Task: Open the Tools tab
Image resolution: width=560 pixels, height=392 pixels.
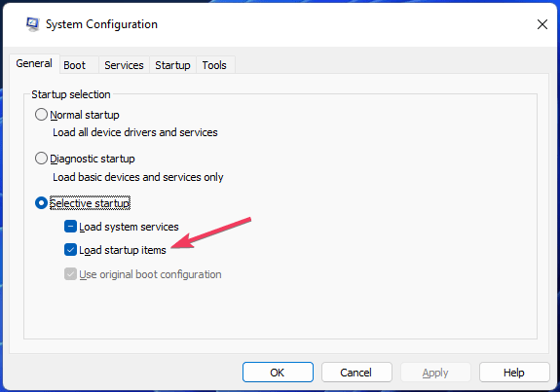Action: tap(214, 65)
